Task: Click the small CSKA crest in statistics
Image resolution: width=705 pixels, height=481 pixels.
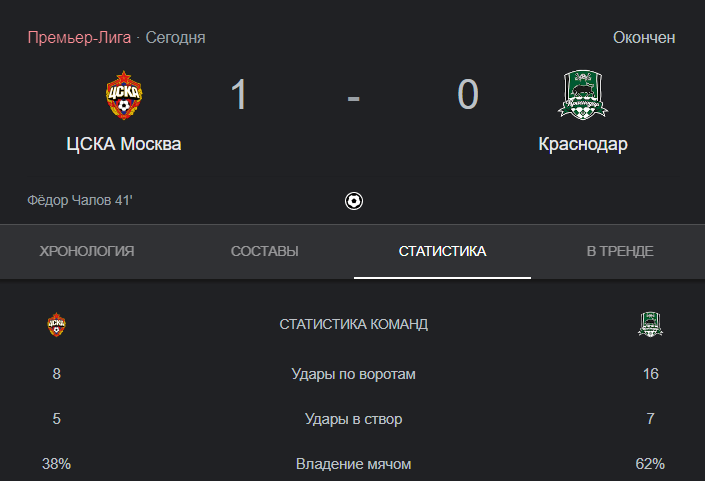Action: click(56, 324)
